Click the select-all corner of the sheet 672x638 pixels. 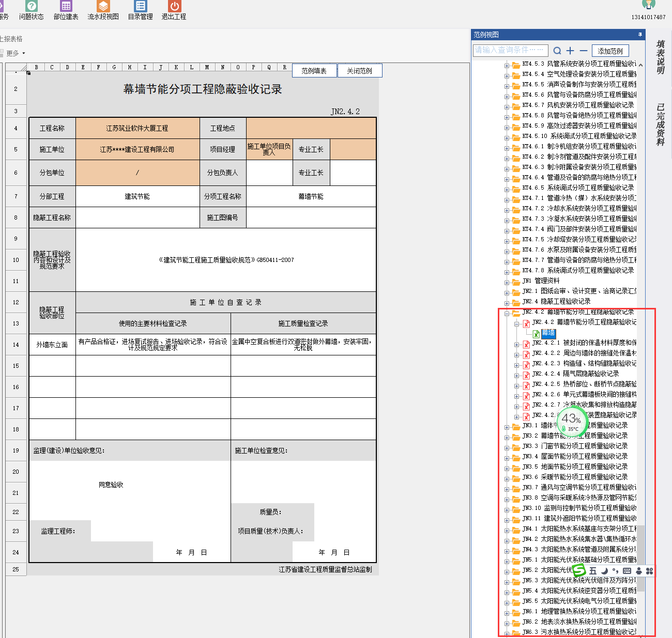[16, 67]
